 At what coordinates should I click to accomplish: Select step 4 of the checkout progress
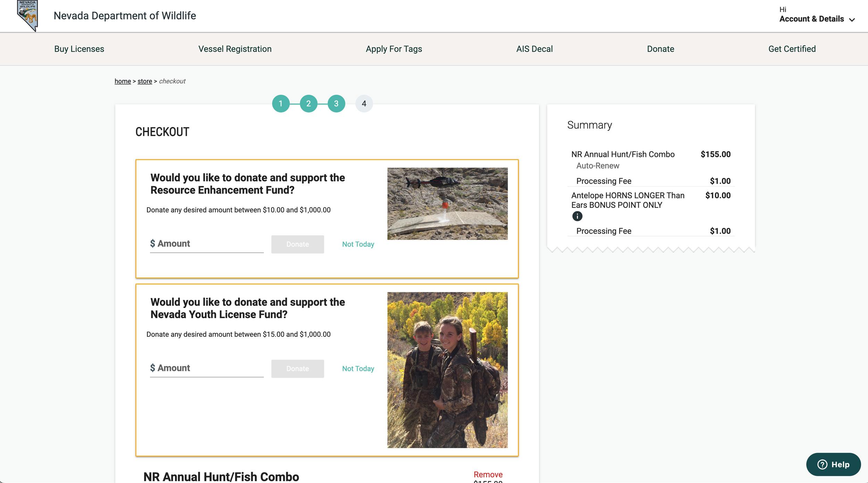(363, 103)
